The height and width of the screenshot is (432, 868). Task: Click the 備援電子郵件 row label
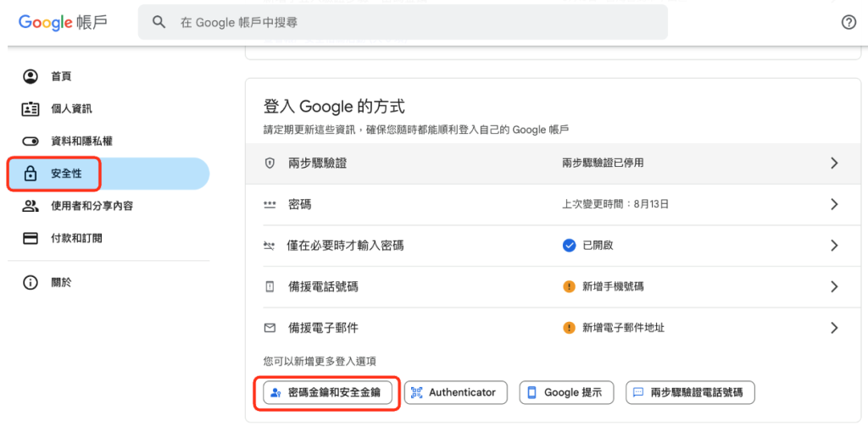coord(323,328)
